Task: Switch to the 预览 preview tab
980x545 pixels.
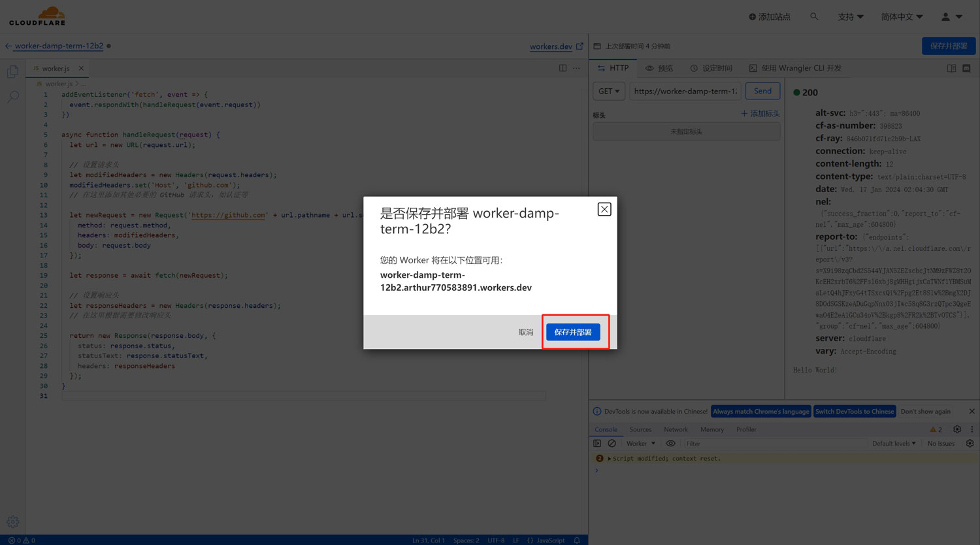Action: coord(659,68)
